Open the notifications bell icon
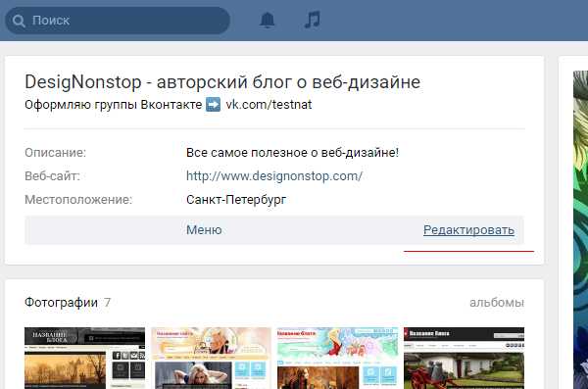The height and width of the screenshot is (389, 588). (267, 21)
